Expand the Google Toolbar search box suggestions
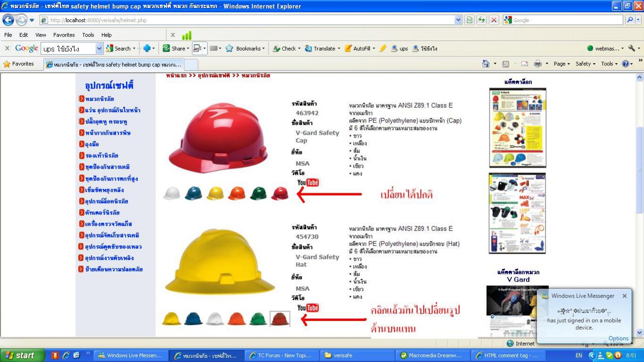This screenshot has height=362, width=644. [99, 48]
